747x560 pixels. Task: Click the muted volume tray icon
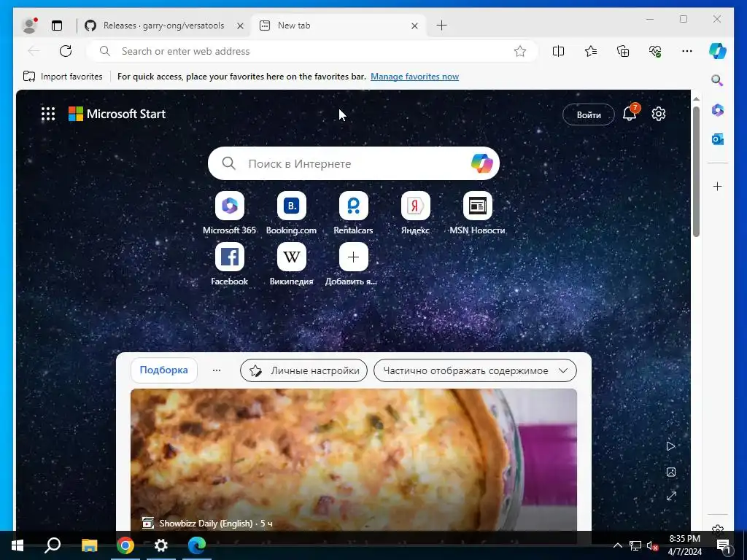pyautogui.click(x=652, y=545)
